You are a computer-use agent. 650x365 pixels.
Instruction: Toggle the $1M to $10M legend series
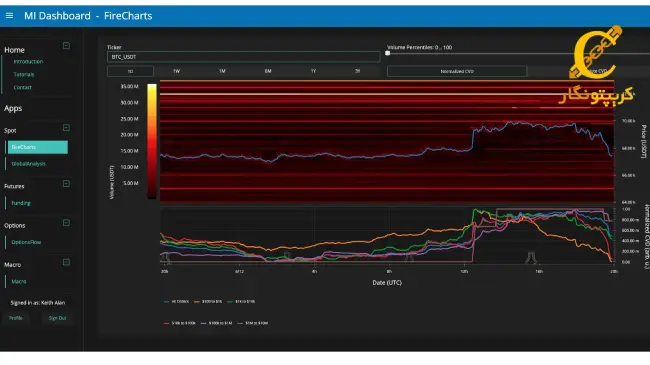tap(253, 323)
